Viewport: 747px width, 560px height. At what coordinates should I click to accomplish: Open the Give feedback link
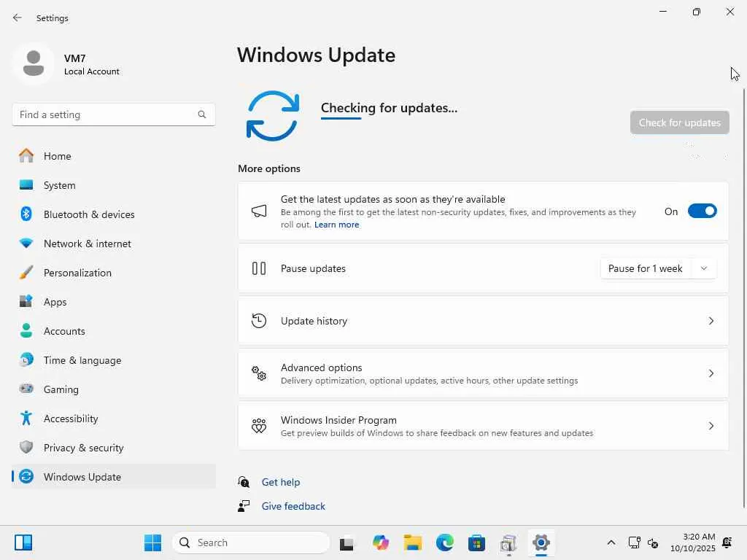[x=293, y=506]
